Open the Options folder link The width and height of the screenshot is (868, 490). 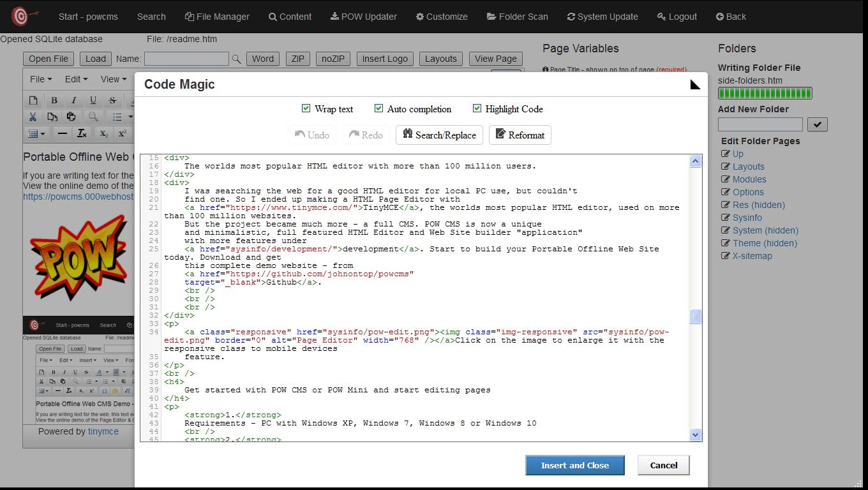tap(748, 192)
